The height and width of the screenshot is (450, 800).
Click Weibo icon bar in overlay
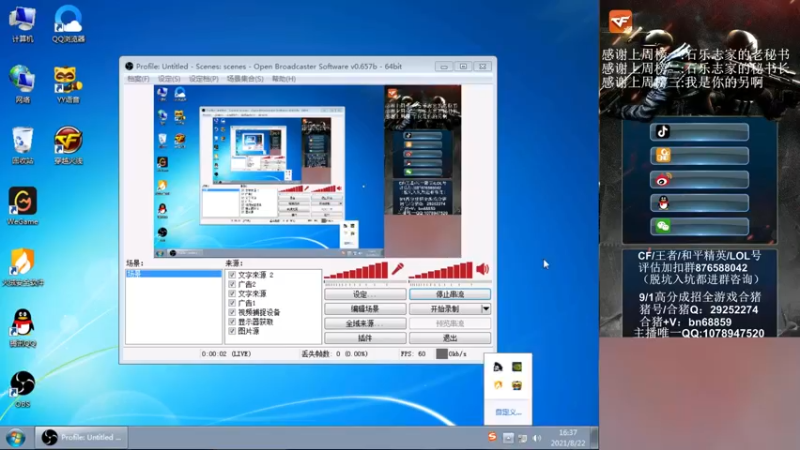699,180
